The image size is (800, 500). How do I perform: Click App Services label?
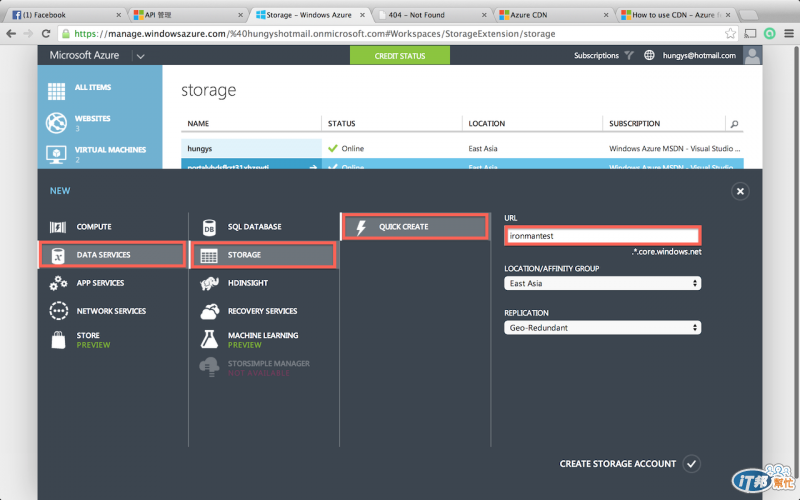click(x=100, y=283)
